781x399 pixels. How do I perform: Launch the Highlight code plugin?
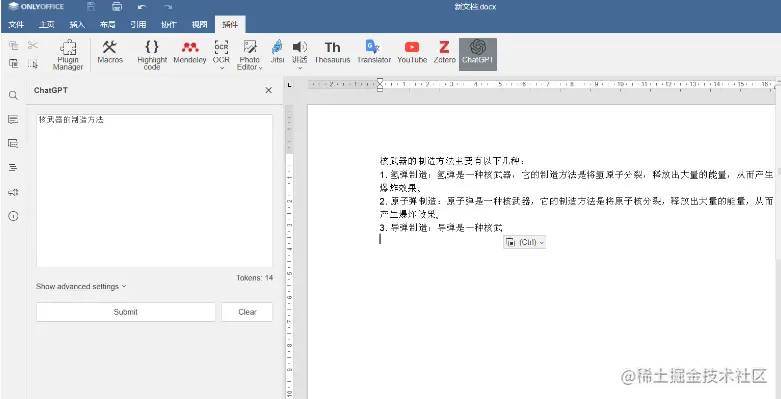152,54
